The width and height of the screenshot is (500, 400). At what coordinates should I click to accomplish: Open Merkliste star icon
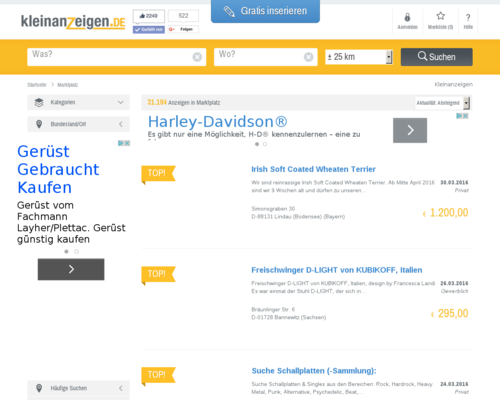[x=440, y=21]
